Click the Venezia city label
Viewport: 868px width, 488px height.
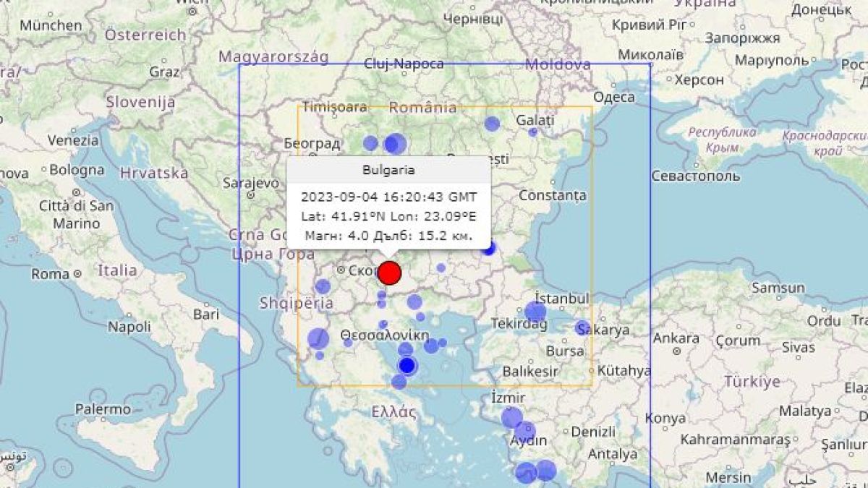pyautogui.click(x=72, y=140)
